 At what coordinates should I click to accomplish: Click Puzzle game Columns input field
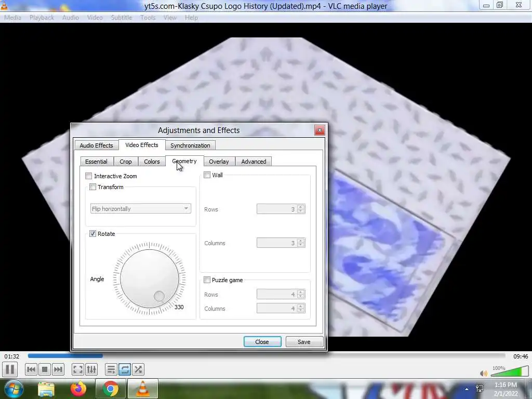click(x=277, y=308)
